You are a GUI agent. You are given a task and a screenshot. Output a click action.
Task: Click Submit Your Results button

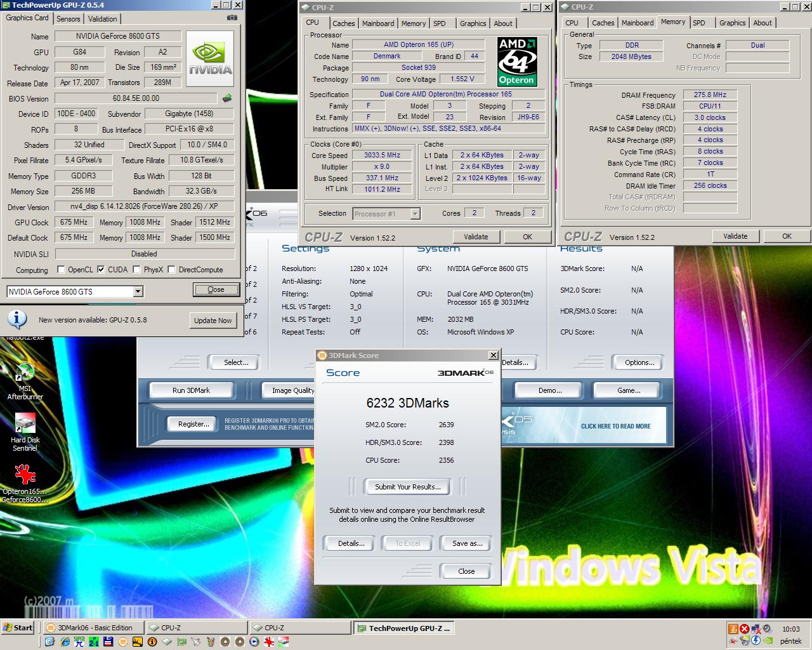407,487
